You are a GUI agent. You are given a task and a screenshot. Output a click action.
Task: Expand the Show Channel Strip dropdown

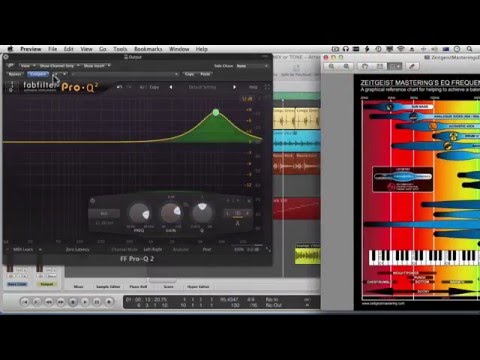click(59, 66)
